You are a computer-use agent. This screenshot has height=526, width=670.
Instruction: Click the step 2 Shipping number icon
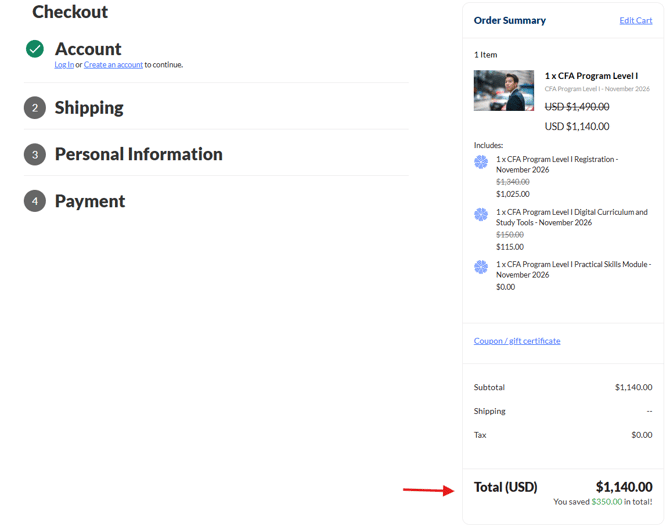point(35,108)
